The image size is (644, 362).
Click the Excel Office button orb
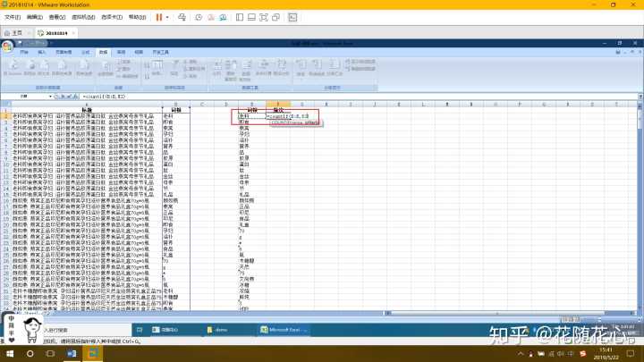click(x=7, y=45)
